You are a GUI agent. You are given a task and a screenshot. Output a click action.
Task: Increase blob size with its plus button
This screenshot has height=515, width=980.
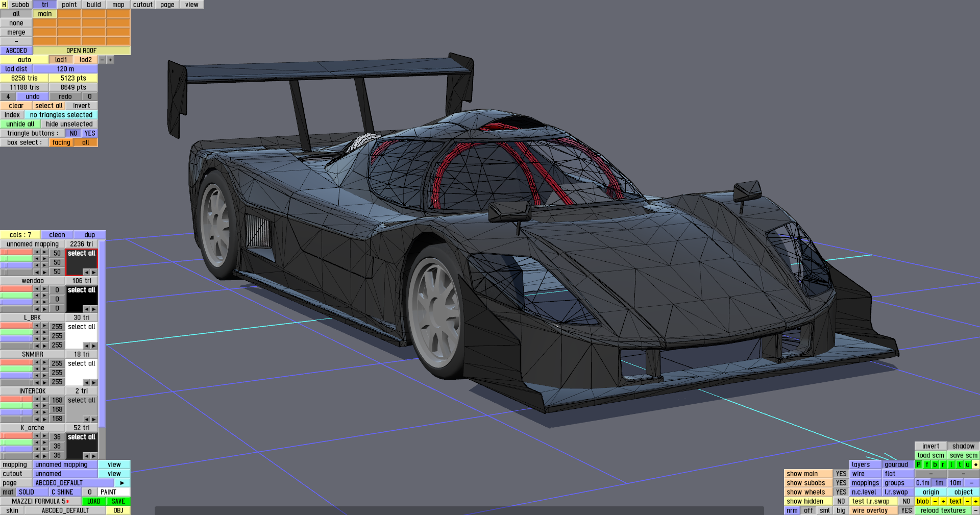coord(943,501)
